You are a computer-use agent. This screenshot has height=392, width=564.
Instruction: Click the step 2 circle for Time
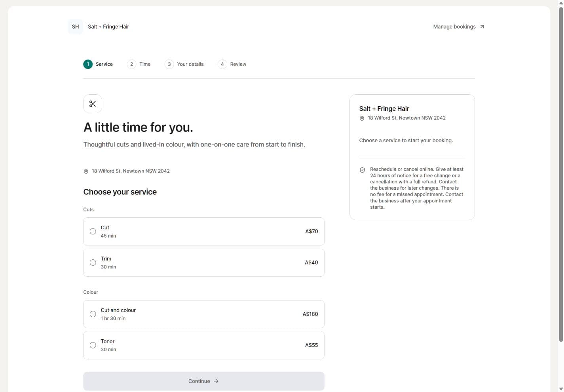pos(131,64)
